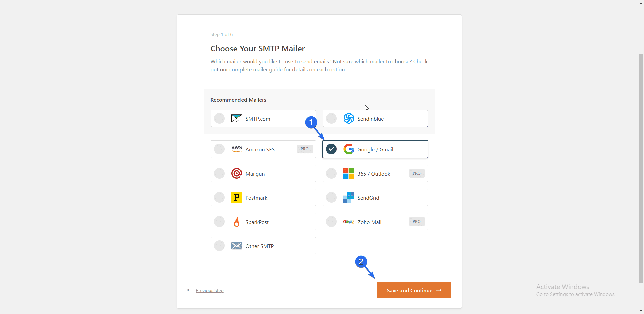This screenshot has height=314, width=644.
Task: Click the left arrow beside Previous Step
Action: 190,290
